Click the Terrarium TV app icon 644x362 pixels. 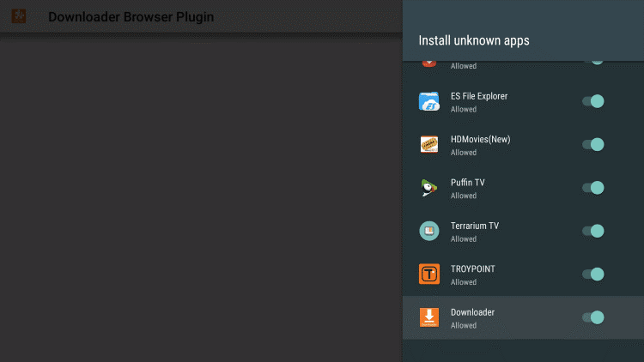coord(429,231)
